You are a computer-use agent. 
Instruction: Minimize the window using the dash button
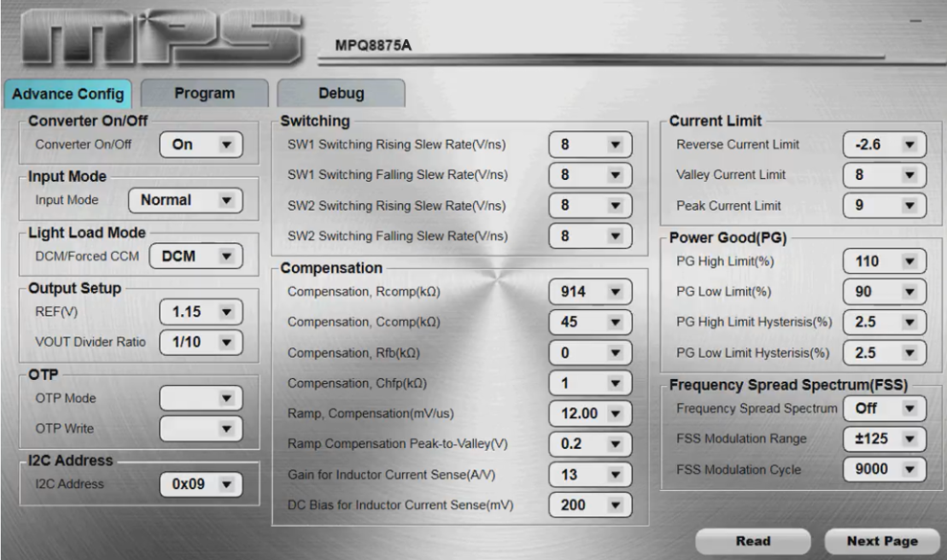(915, 21)
